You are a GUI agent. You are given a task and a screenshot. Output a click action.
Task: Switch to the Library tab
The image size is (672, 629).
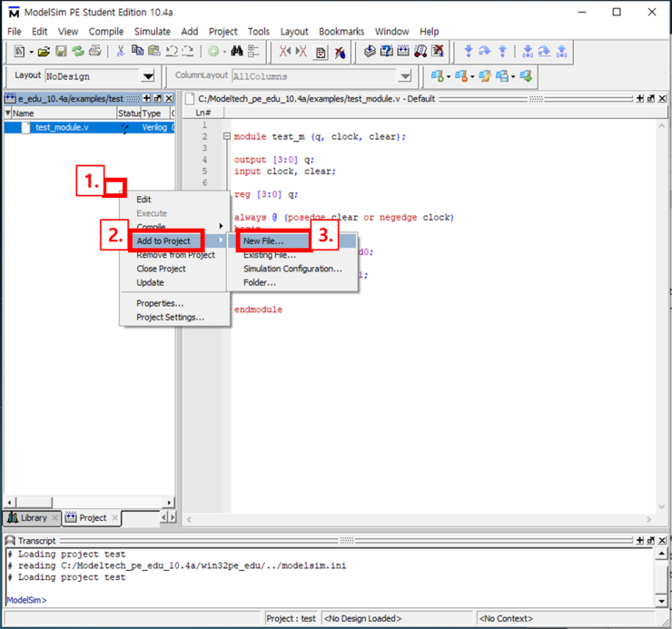click(31, 518)
